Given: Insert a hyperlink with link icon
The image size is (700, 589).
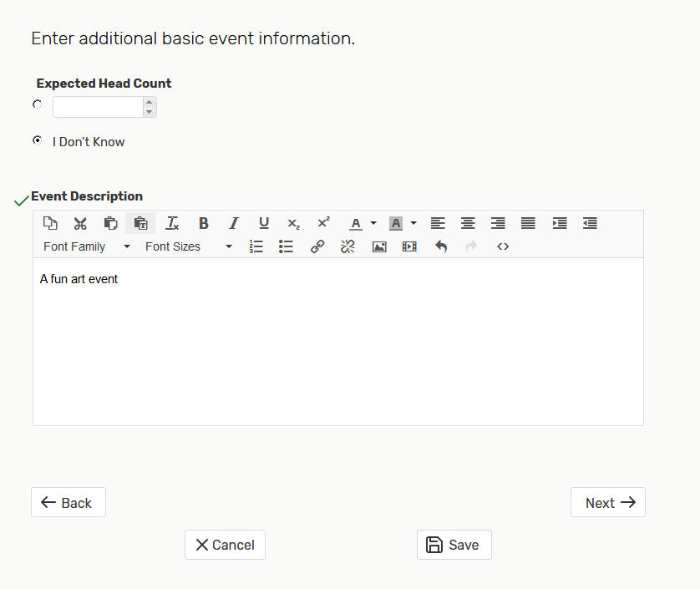Looking at the screenshot, I should [x=317, y=246].
